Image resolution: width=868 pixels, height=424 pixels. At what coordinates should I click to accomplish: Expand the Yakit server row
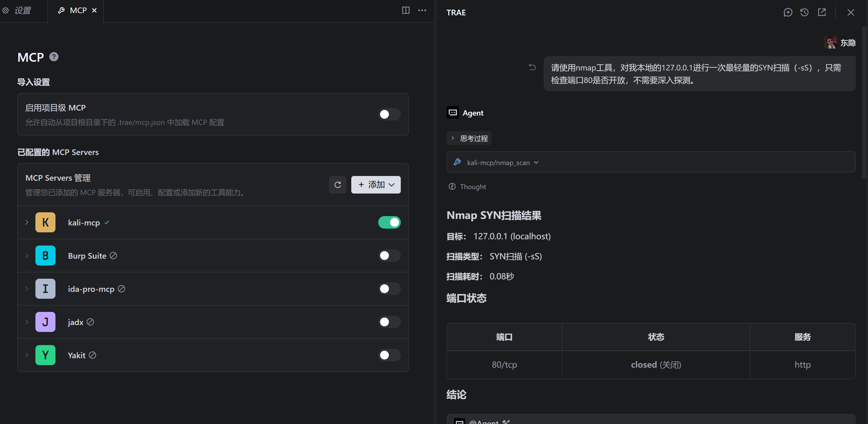tap(27, 355)
